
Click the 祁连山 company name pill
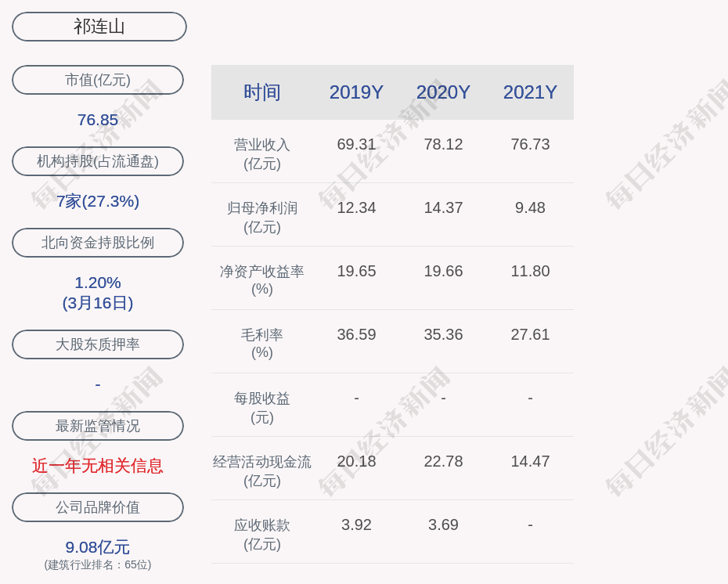(99, 27)
